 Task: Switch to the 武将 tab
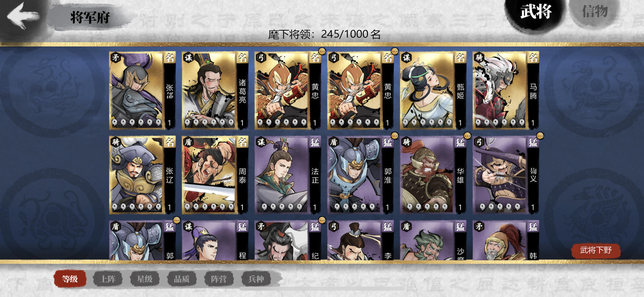pos(536,13)
